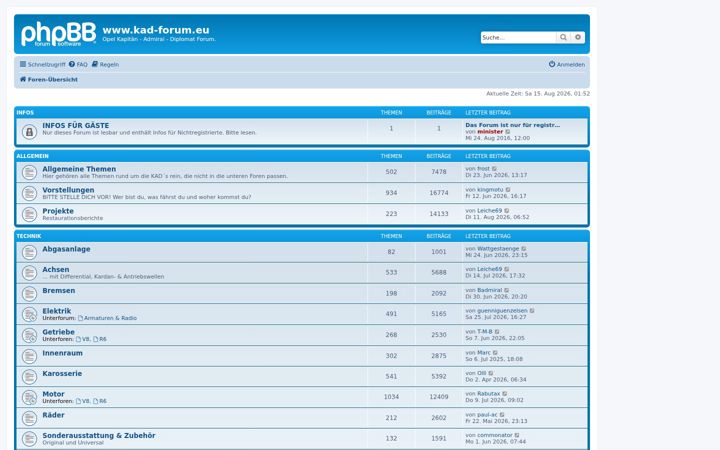Click forum icon beside Achsen

point(29,273)
